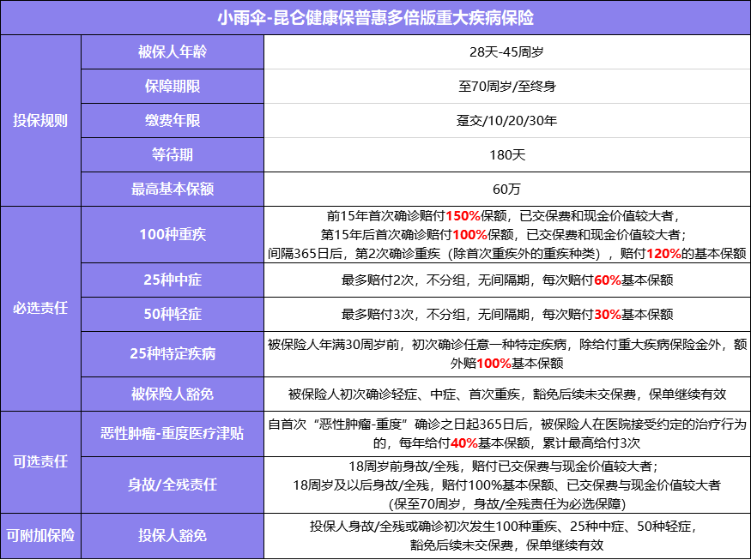Click the last line 豁免后续未交保费，保单继续有效
The image size is (751, 560).
(506, 545)
